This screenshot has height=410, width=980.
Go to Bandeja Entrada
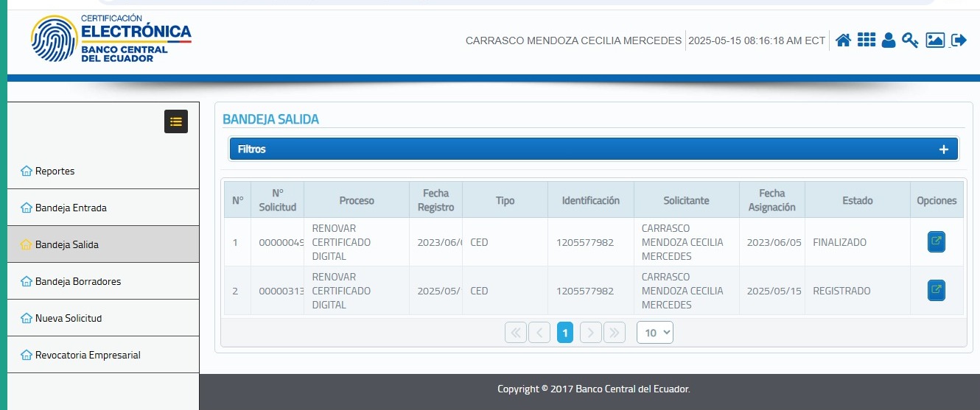coord(71,208)
